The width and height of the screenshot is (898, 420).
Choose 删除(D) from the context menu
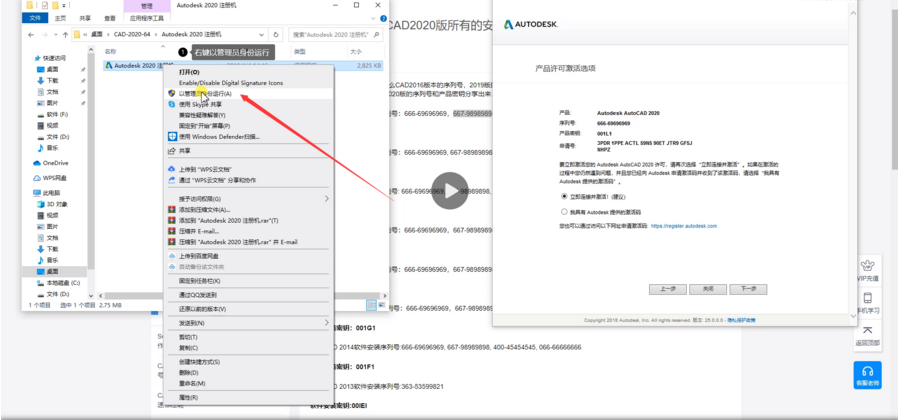[x=188, y=372]
